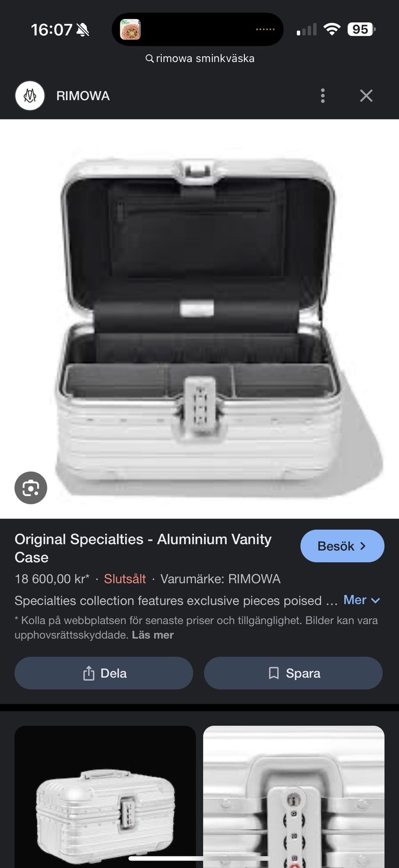Viewport: 399px width, 868px height.
Task: Search this image with Google Lens
Action: 31,488
